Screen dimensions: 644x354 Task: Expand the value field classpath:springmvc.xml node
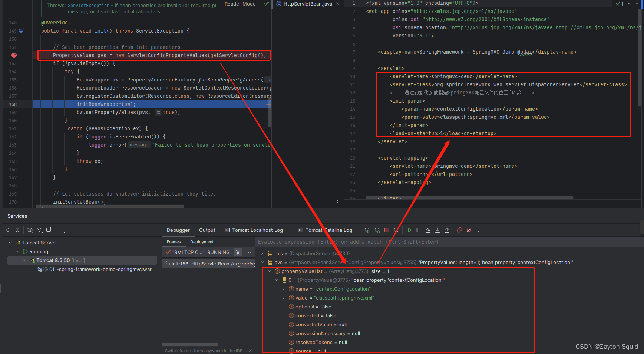(x=284, y=298)
